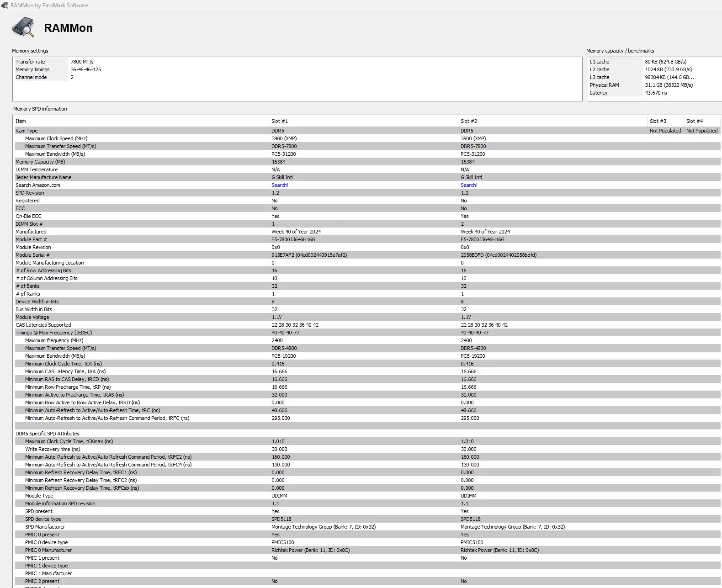Select Physical RAM value "31.1 GB (38320 MB/s)"
The height and width of the screenshot is (588, 722).
pyautogui.click(x=669, y=85)
